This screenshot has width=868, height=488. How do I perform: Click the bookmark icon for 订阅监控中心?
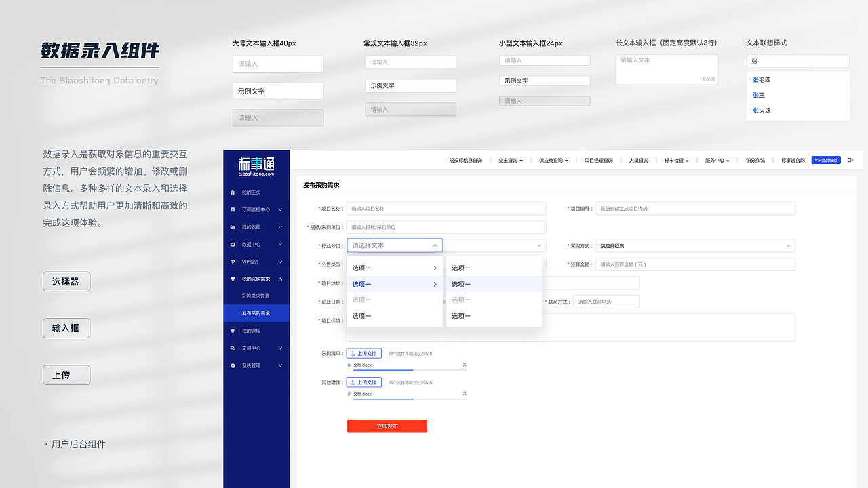click(x=233, y=209)
